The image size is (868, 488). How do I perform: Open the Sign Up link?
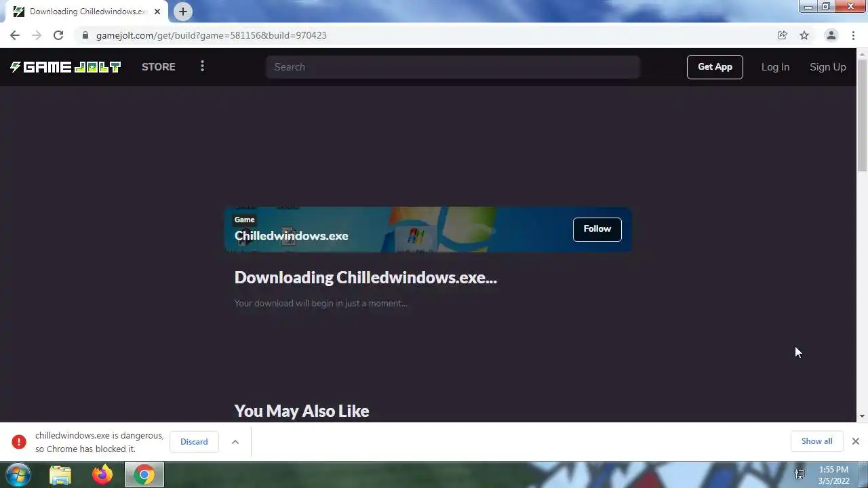(x=828, y=66)
